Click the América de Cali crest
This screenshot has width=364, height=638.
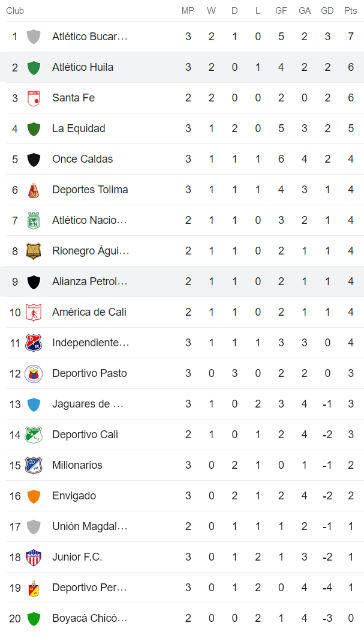click(34, 312)
